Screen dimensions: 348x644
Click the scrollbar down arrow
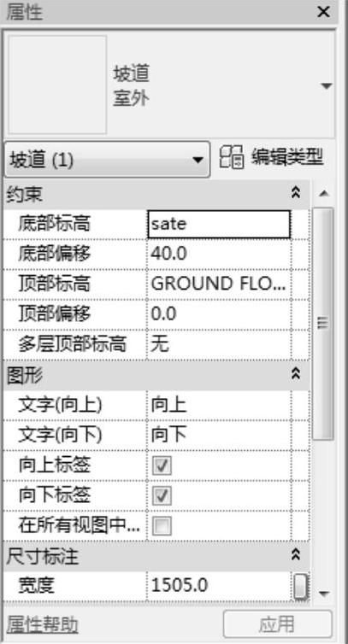point(324,594)
